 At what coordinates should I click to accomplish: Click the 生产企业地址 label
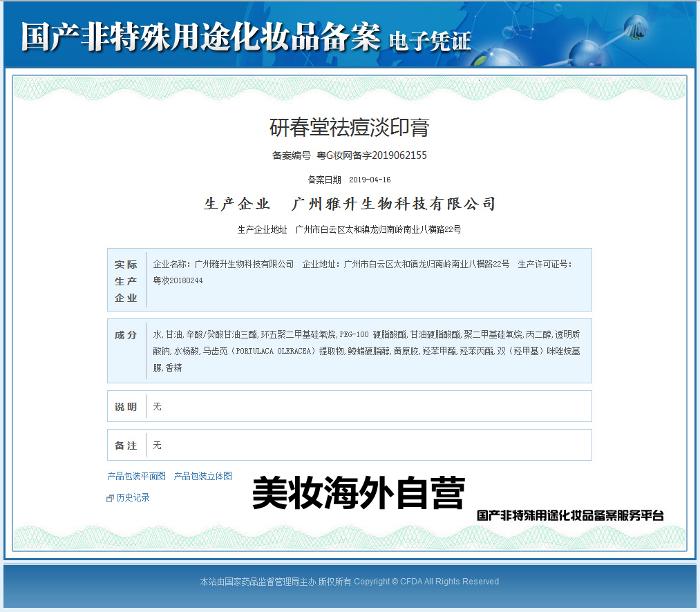[x=262, y=229]
